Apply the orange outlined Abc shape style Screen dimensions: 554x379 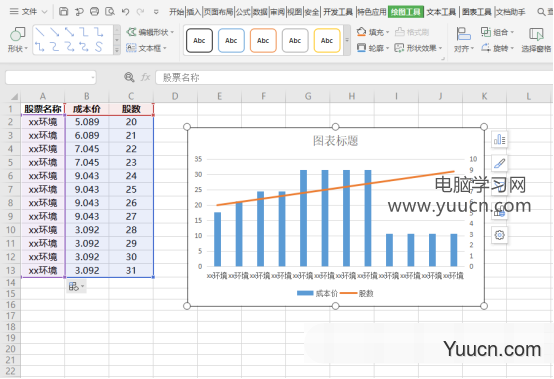263,40
